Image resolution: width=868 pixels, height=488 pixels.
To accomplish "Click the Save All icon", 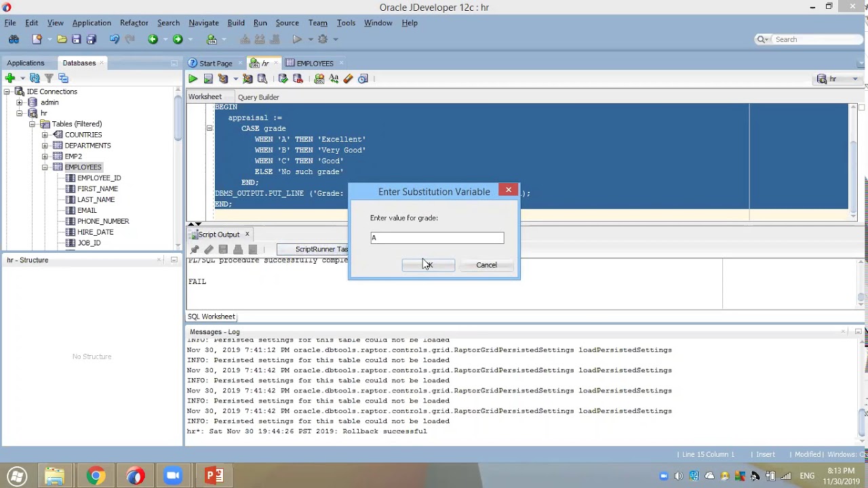I will click(91, 39).
